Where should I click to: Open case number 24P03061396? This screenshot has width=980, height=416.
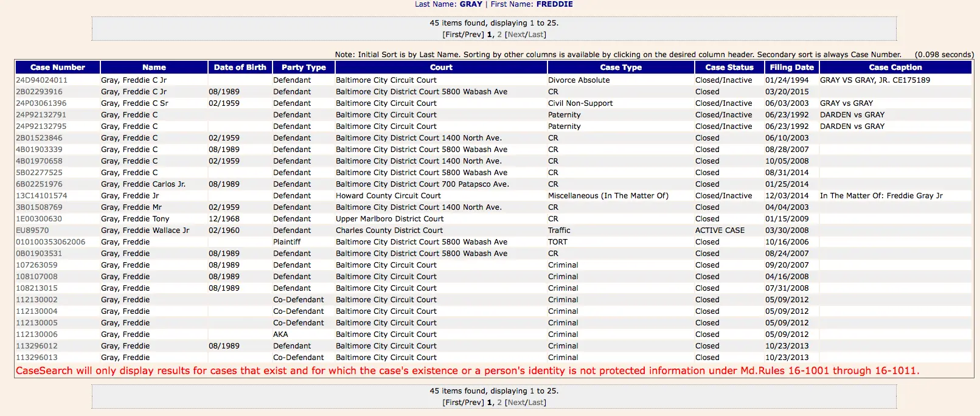[41, 103]
